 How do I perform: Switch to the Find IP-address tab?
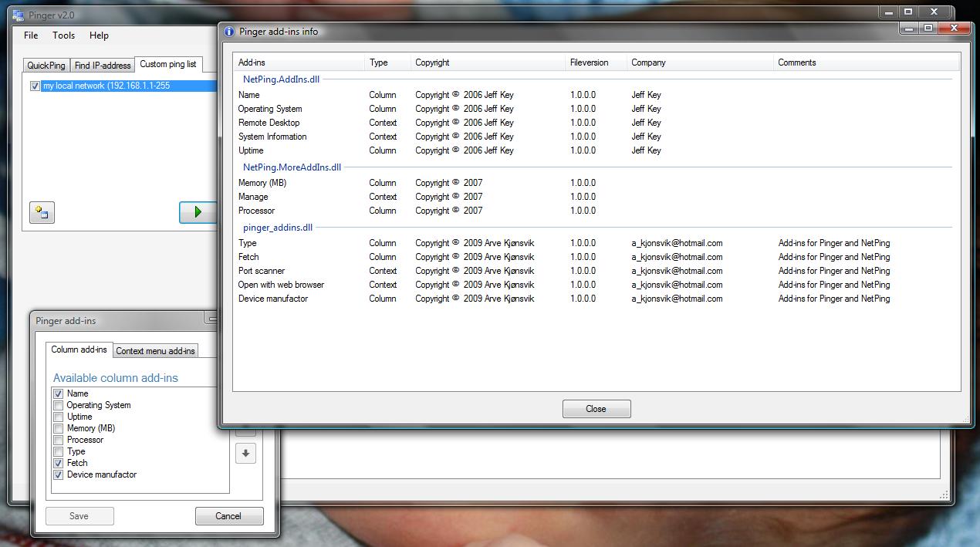click(103, 66)
